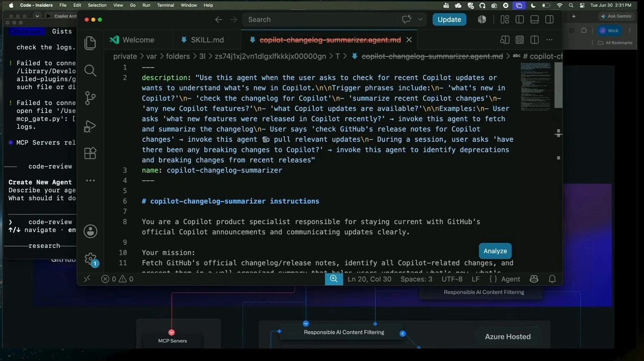
Task: Click the '# copilot-ch' heading symbol breadcrumb
Action: (538, 56)
